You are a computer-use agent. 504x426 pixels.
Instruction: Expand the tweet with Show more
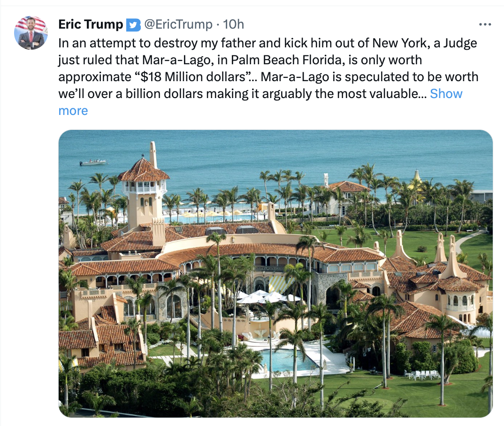coord(446,94)
